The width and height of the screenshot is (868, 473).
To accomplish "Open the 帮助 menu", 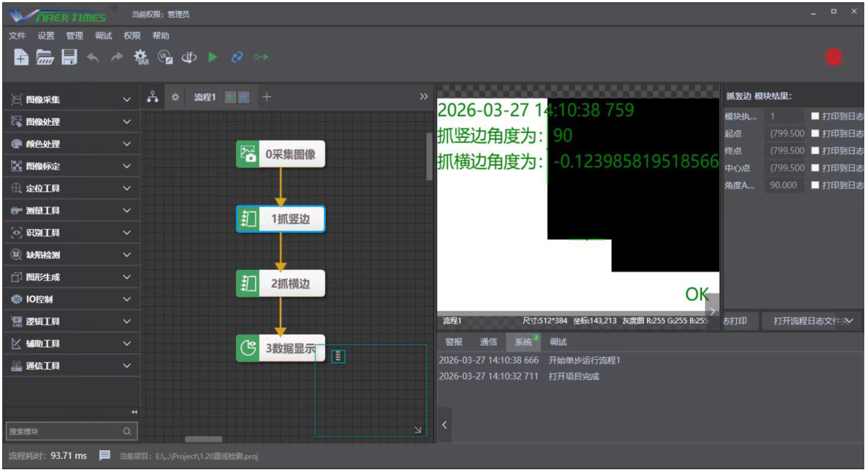I will [161, 36].
